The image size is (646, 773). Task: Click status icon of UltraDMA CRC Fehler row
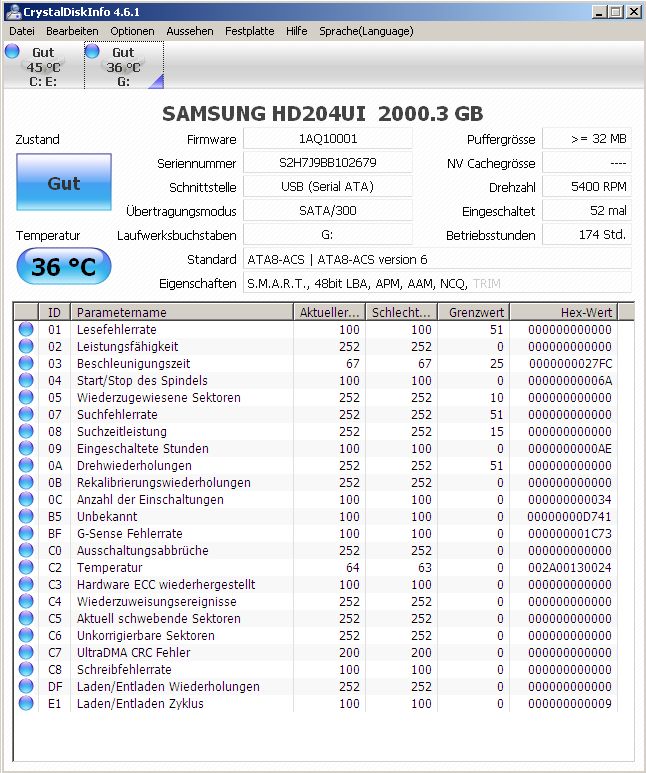[25, 653]
